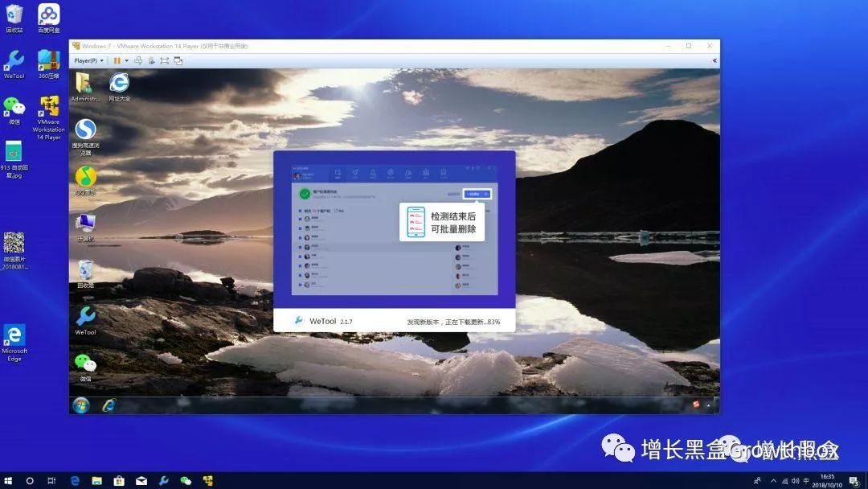868x489 pixels.
Task: Pause the virtual machine in VMware toolbar
Action: [117, 61]
